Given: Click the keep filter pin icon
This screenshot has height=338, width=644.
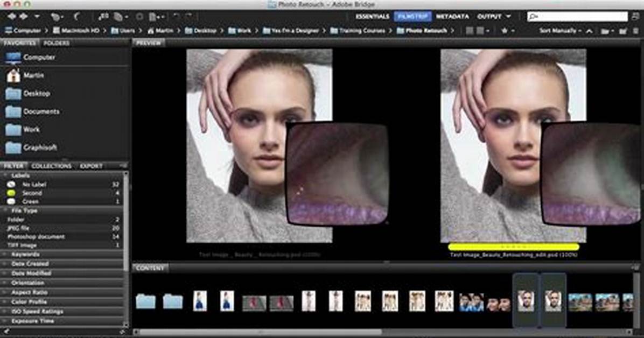Looking at the screenshot, I should (6, 331).
